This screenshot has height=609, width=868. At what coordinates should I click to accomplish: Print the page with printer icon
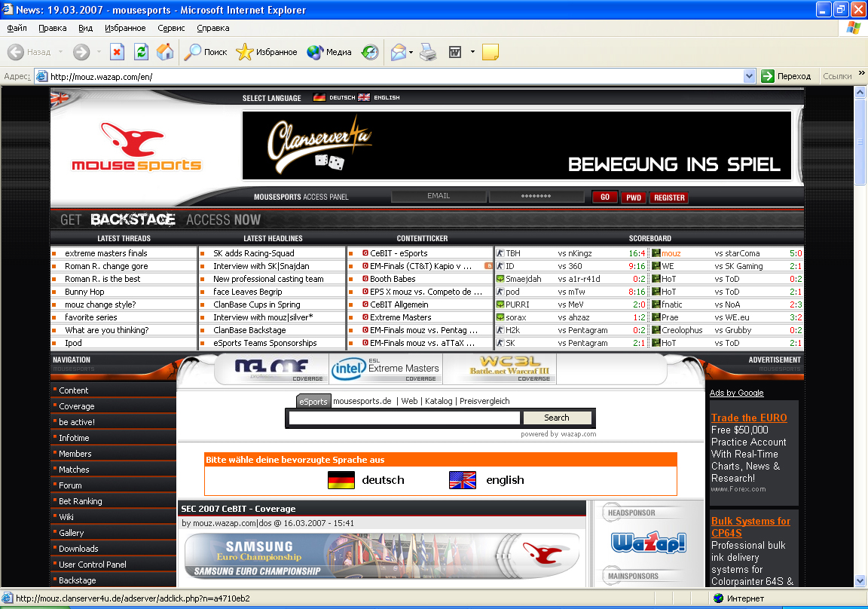coord(428,52)
